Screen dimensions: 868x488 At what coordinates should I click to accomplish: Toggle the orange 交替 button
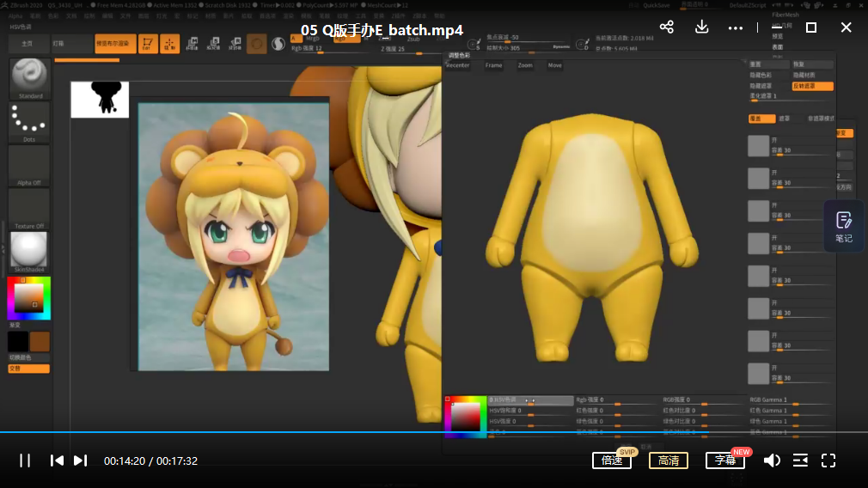click(28, 369)
